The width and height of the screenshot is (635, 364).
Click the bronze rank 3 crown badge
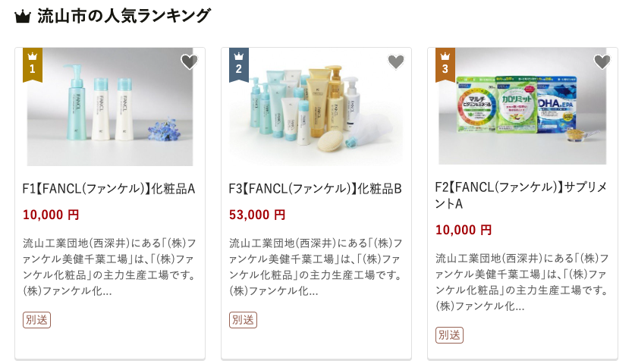click(445, 64)
